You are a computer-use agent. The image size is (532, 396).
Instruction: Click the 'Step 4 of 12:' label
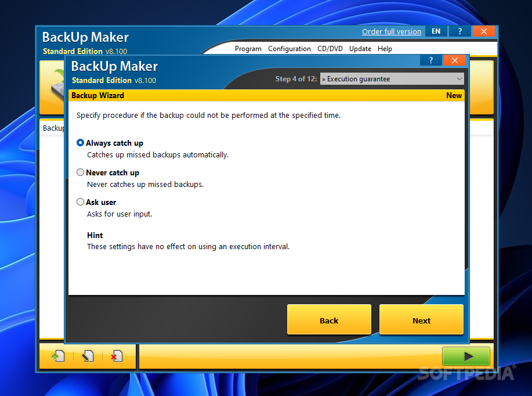296,79
